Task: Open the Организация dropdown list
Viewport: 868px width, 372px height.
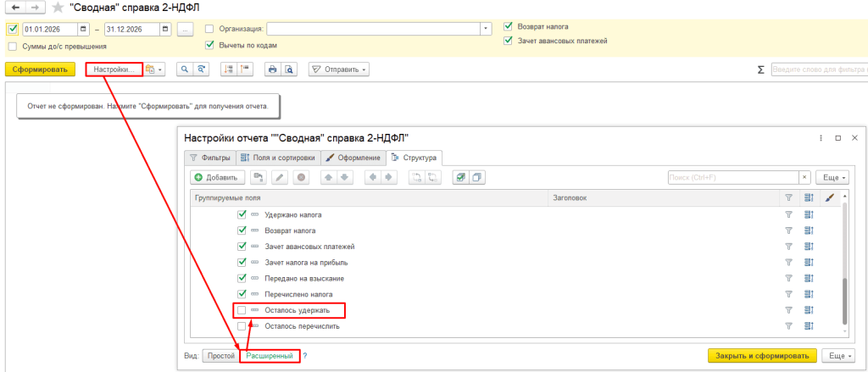Action: (x=486, y=29)
